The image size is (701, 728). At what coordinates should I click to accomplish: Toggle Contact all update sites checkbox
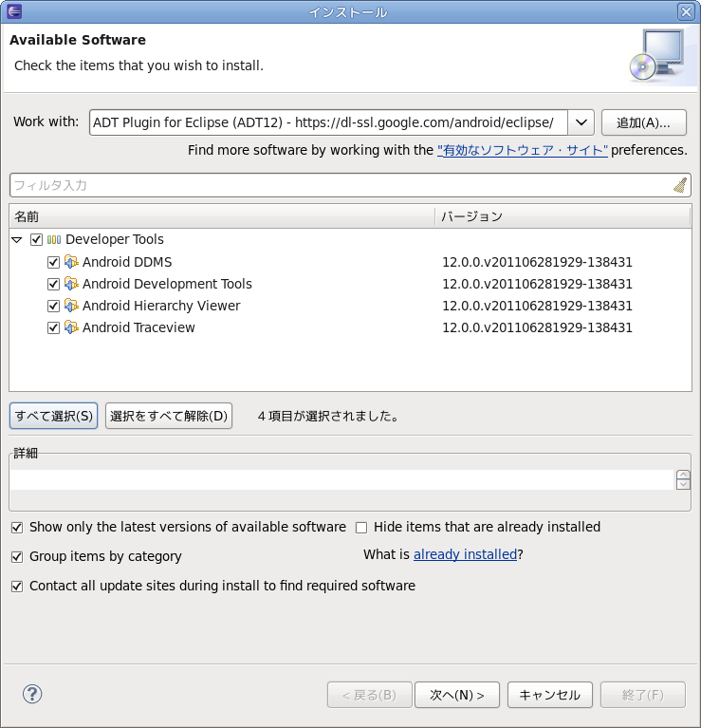click(17, 587)
